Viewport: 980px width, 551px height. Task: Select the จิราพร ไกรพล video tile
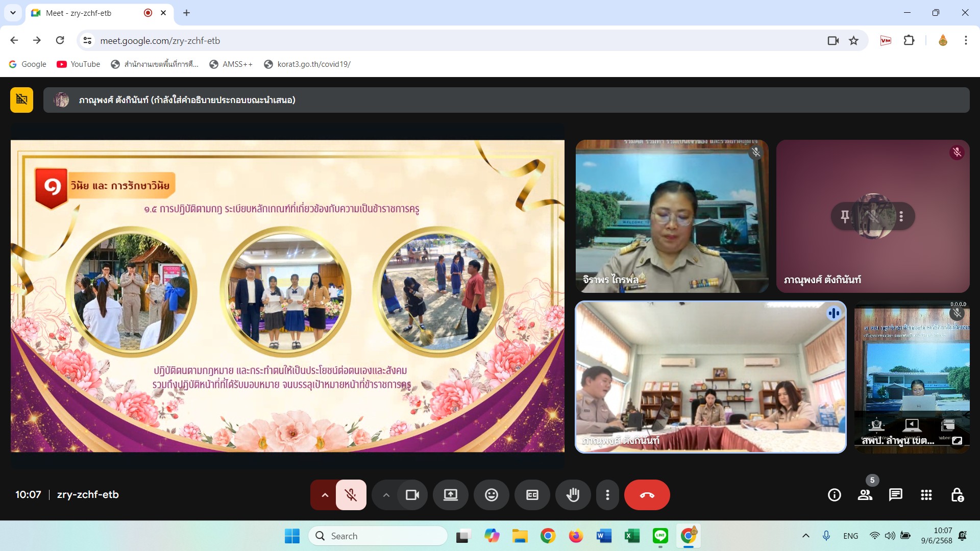point(672,216)
